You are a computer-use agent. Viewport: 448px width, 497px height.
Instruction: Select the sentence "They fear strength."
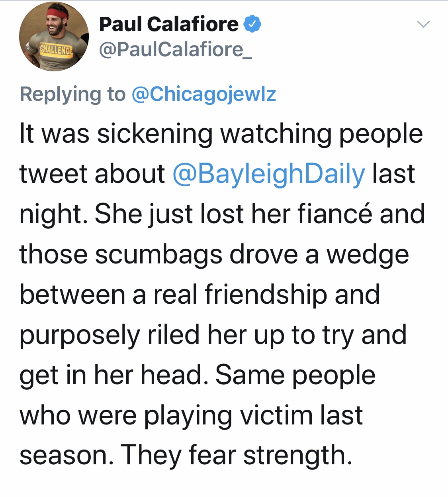[x=237, y=456]
